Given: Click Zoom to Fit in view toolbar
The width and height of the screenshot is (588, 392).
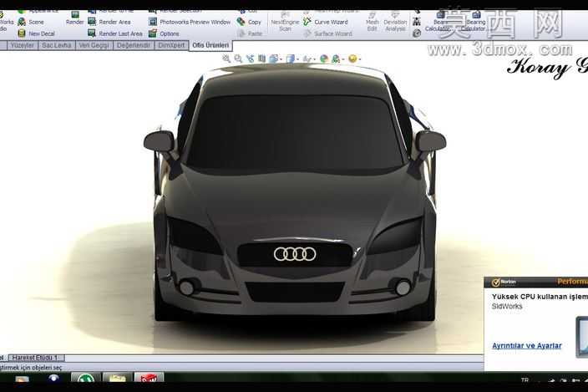Looking at the screenshot, I should click(226, 59).
